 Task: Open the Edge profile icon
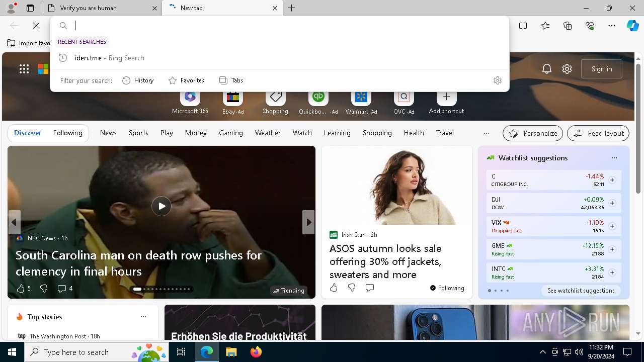11,8
